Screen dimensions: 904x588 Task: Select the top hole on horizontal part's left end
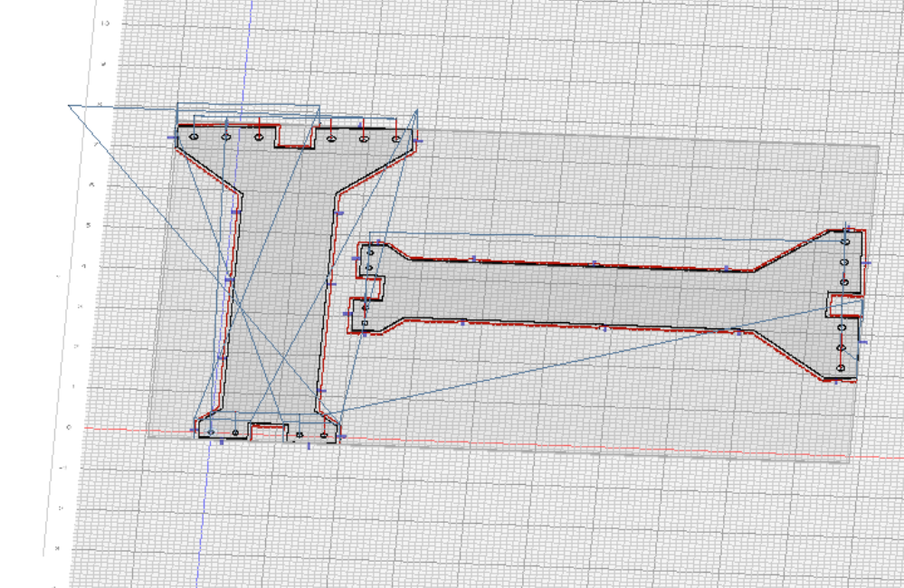click(369, 254)
